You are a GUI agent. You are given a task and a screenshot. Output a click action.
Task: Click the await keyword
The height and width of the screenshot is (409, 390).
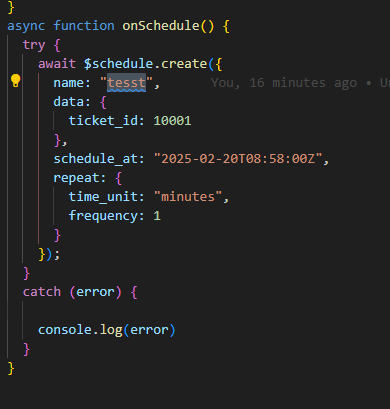[57, 64]
